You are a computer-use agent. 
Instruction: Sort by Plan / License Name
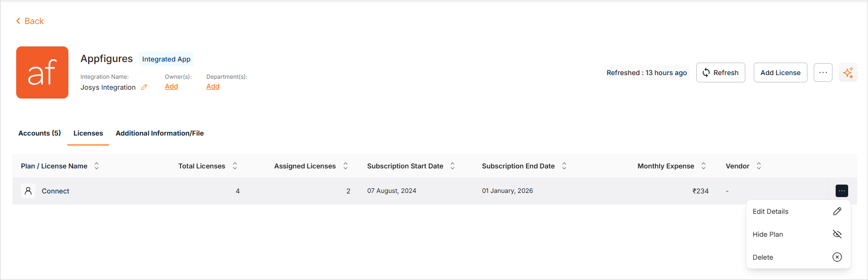97,166
